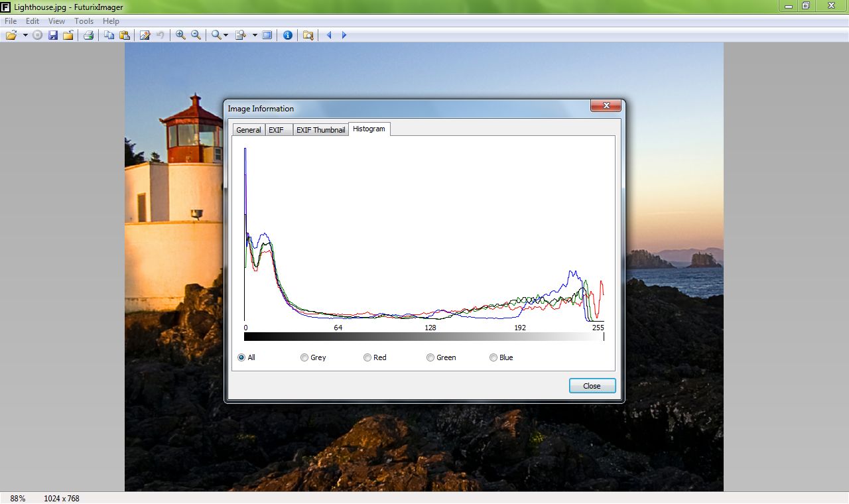This screenshot has width=849, height=504.
Task: Minimize the FuturixImager window
Action: point(787,5)
